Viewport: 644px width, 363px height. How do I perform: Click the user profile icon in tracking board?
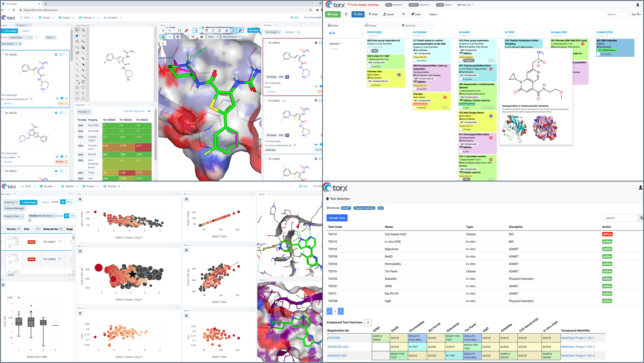[x=638, y=4]
